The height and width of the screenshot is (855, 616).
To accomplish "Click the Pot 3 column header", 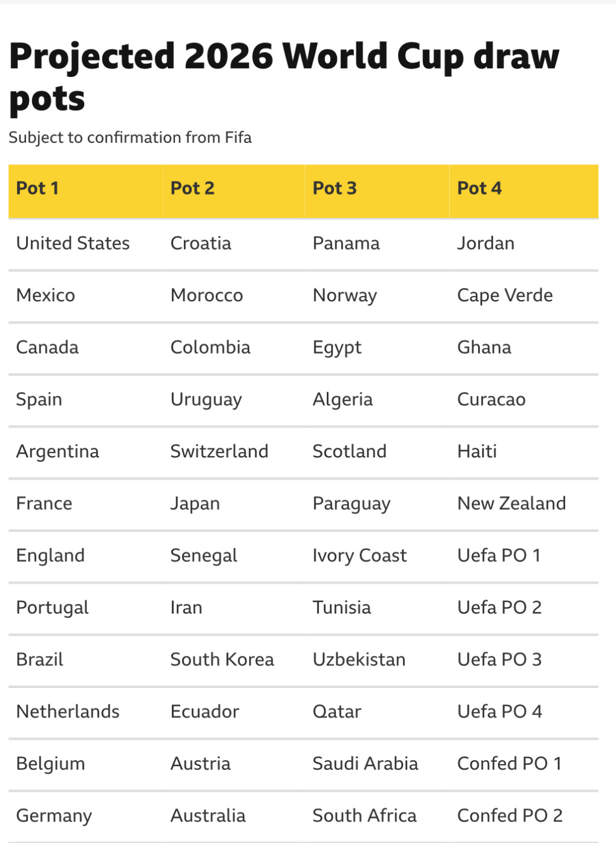I will click(x=335, y=189).
